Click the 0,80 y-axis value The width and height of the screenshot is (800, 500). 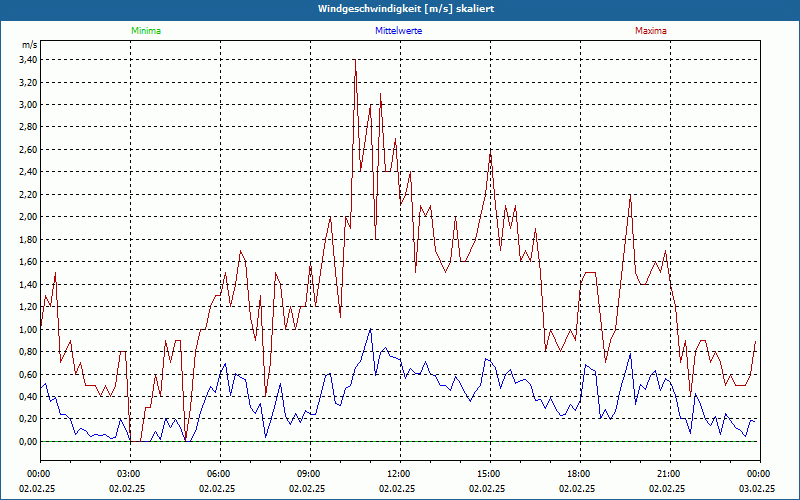(x=29, y=352)
